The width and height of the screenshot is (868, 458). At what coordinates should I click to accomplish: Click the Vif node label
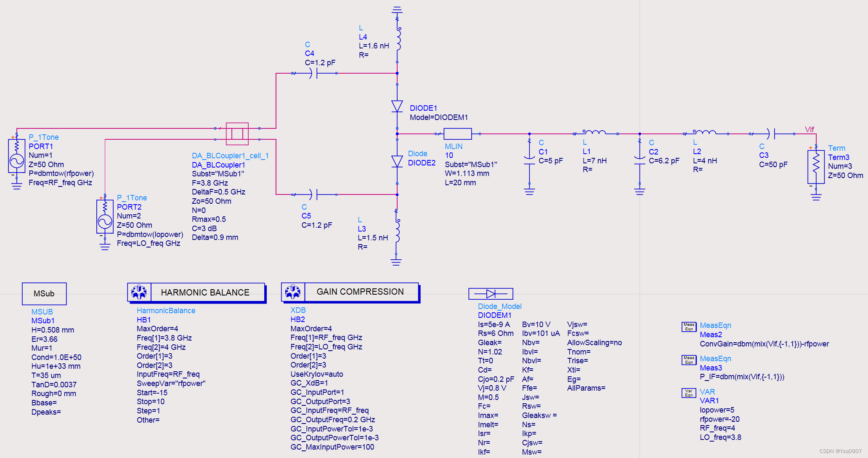pos(809,130)
